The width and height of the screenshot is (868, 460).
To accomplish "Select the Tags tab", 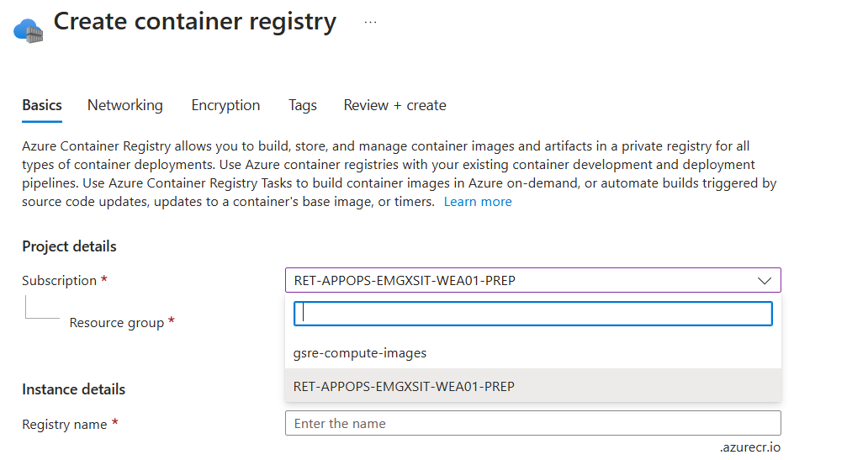I will [x=302, y=105].
